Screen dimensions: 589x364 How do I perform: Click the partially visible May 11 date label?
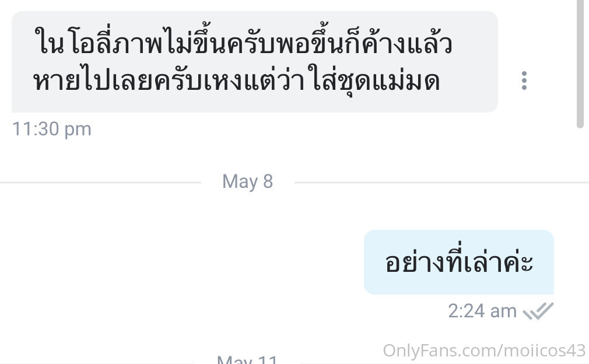pos(247,359)
